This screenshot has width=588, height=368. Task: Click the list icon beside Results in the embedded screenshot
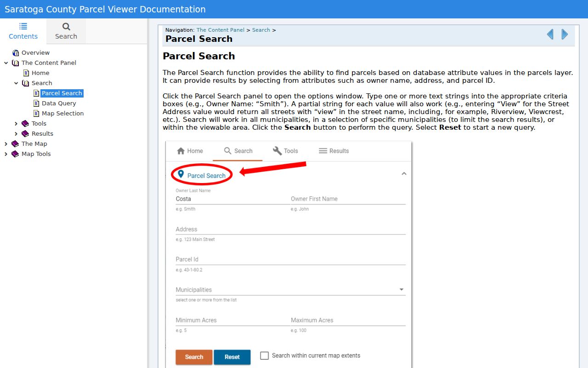pyautogui.click(x=323, y=151)
